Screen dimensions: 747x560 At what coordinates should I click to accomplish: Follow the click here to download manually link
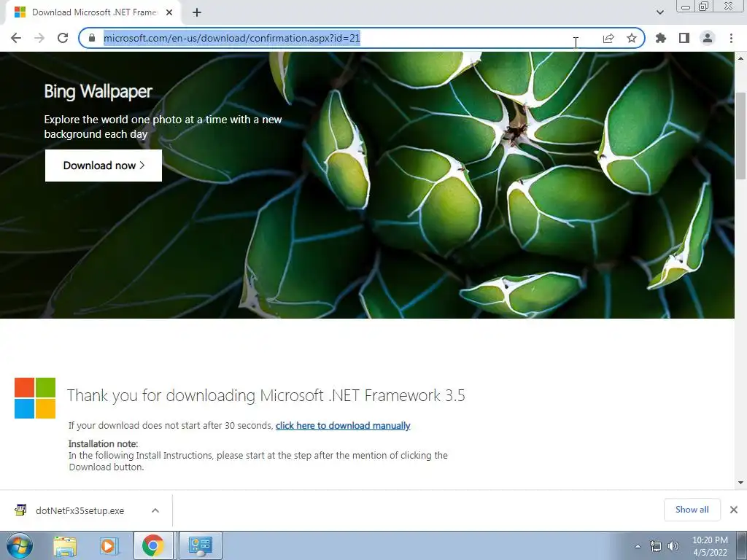tap(343, 425)
